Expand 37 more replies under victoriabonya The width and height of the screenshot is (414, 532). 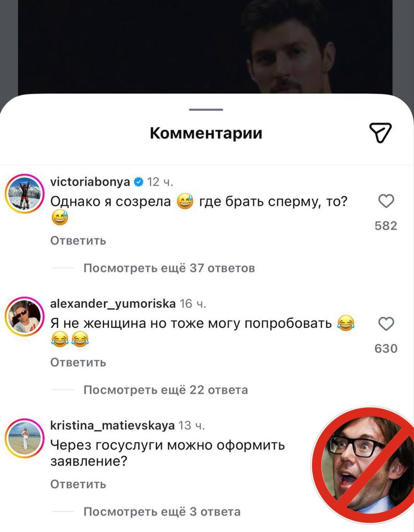click(169, 268)
